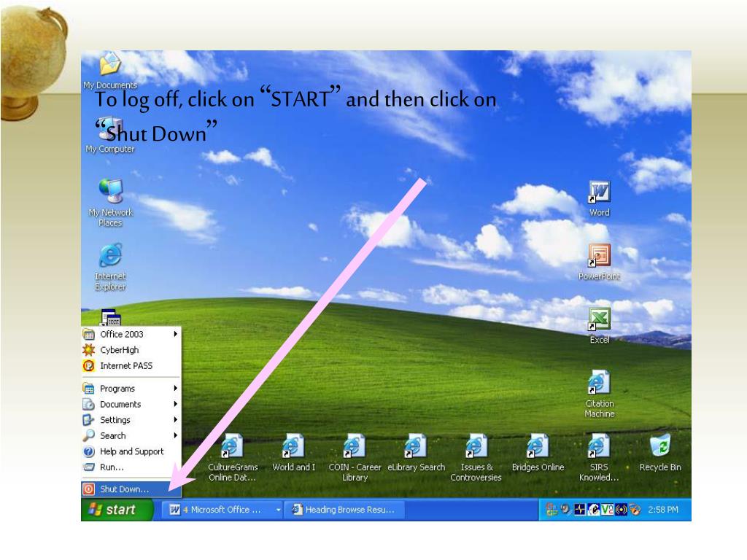Expand the Programs submenu arrow
The width and height of the screenshot is (747, 560).
pos(175,388)
